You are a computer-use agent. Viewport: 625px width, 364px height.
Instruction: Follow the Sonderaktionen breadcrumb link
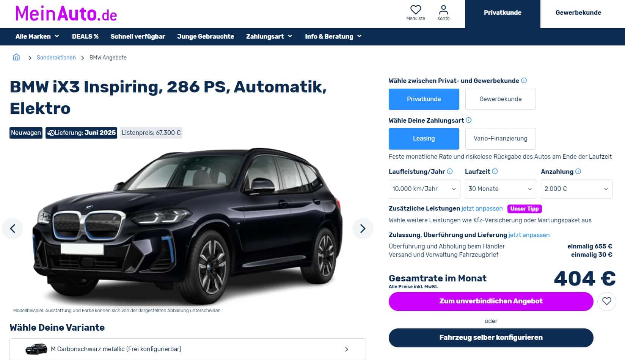tap(56, 58)
